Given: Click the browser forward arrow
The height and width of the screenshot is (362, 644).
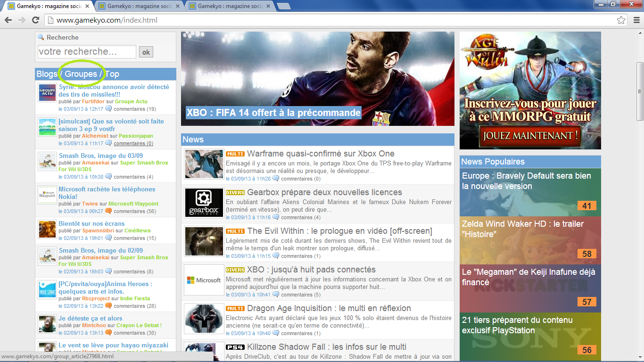Looking at the screenshot, I should [x=22, y=20].
